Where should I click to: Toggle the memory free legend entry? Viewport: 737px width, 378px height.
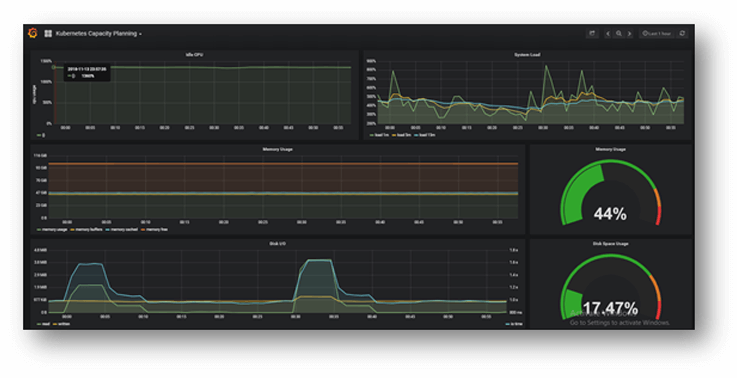tap(154, 229)
